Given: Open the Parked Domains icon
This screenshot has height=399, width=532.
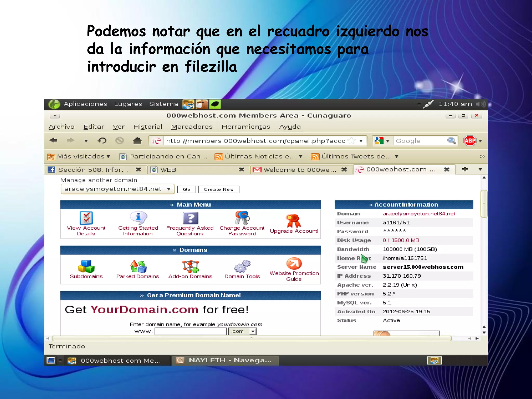Looking at the screenshot, I should pos(138,266).
